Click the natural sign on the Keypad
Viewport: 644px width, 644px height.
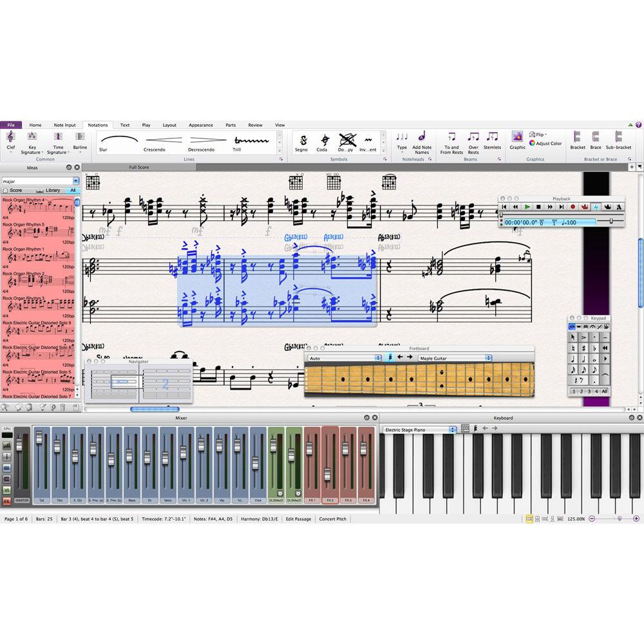click(573, 347)
